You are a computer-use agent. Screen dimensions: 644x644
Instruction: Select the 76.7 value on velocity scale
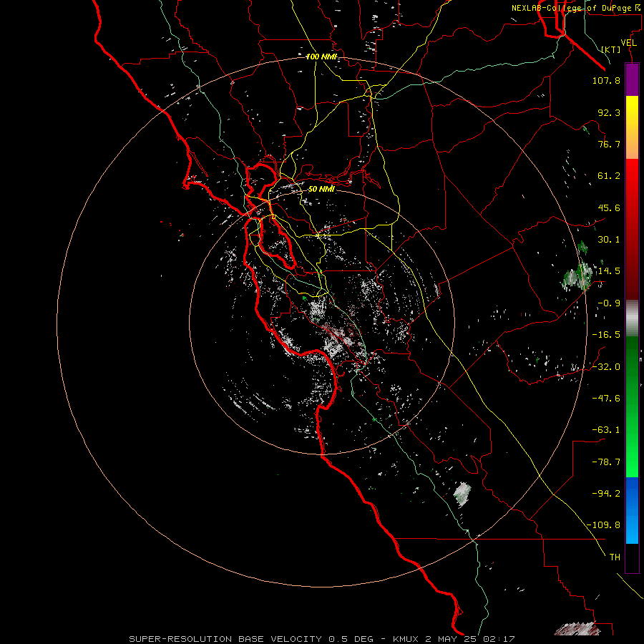[609, 144]
